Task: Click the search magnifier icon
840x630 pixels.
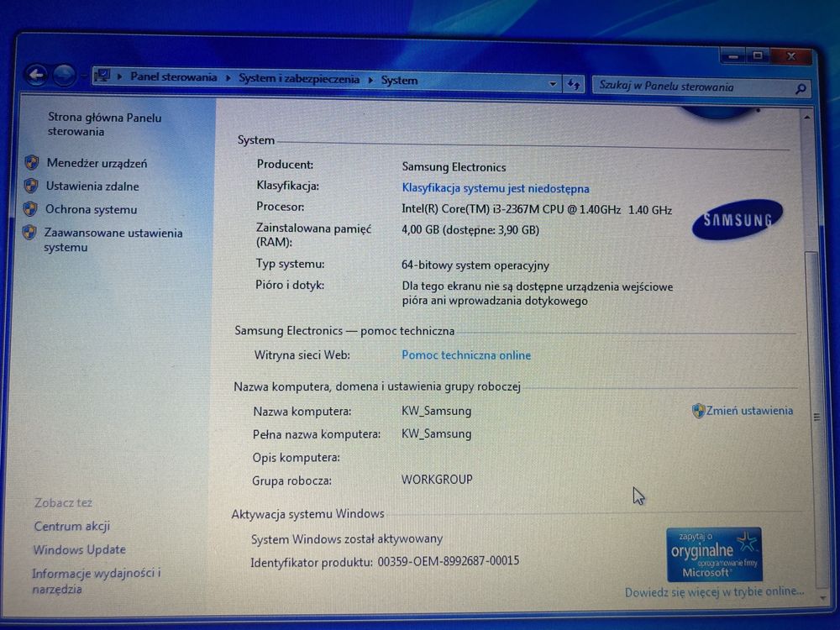Action: pos(801,88)
